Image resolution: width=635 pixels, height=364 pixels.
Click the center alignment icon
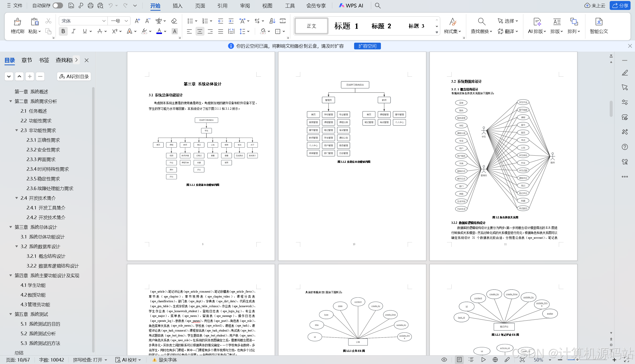pos(200,32)
